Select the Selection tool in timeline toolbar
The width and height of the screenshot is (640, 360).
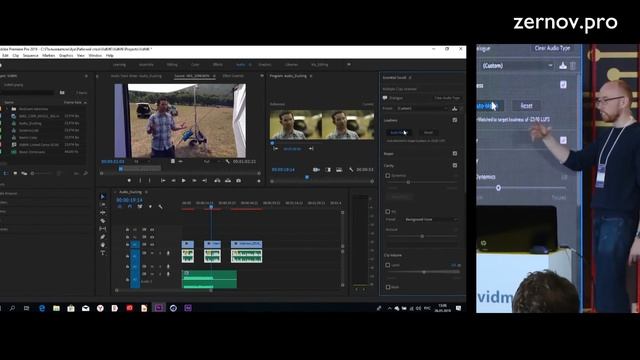tap(102, 197)
